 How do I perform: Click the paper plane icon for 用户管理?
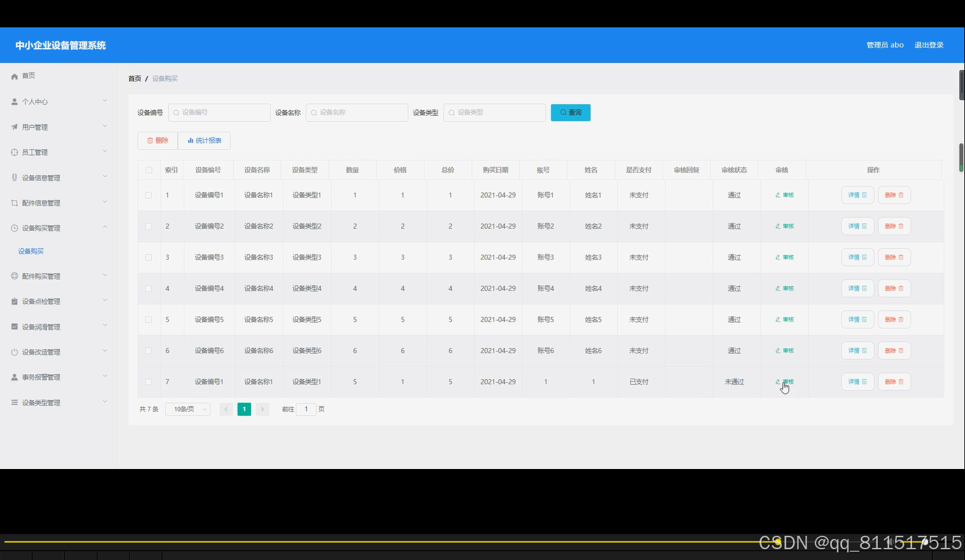(x=14, y=127)
